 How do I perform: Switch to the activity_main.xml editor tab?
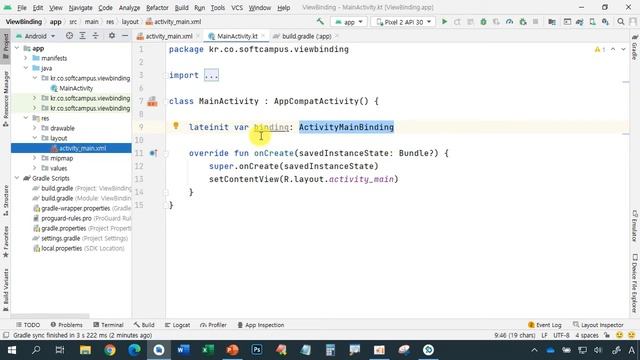click(x=168, y=36)
